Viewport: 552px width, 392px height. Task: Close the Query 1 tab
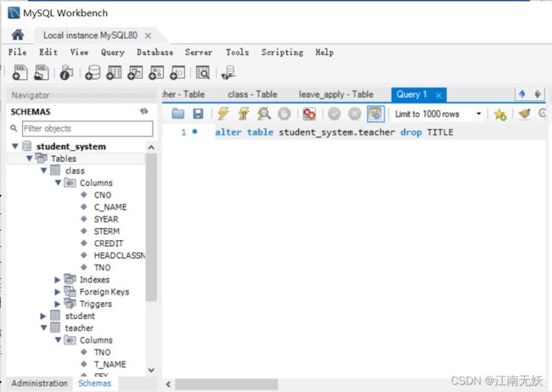[438, 95]
